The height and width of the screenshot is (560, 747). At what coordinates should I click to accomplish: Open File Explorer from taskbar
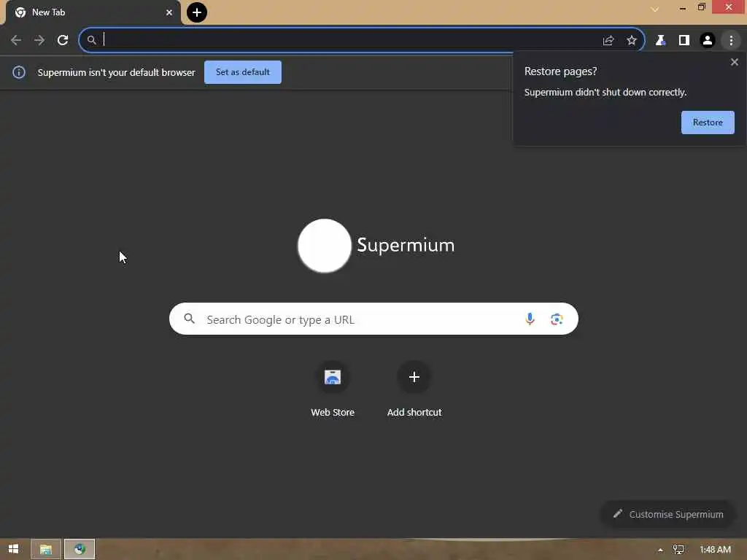[x=46, y=550]
